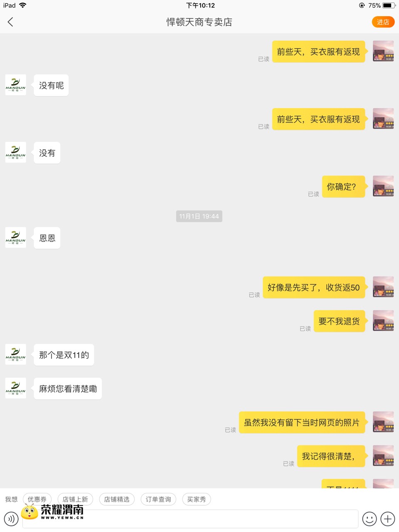Switch to voice input icon
Image resolution: width=399 pixels, height=532 pixels.
[11, 519]
